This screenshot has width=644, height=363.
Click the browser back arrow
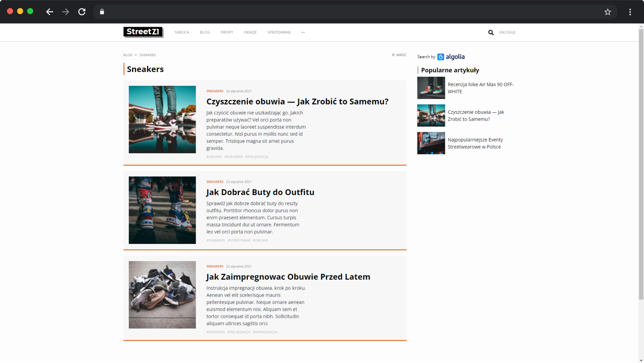tap(49, 12)
